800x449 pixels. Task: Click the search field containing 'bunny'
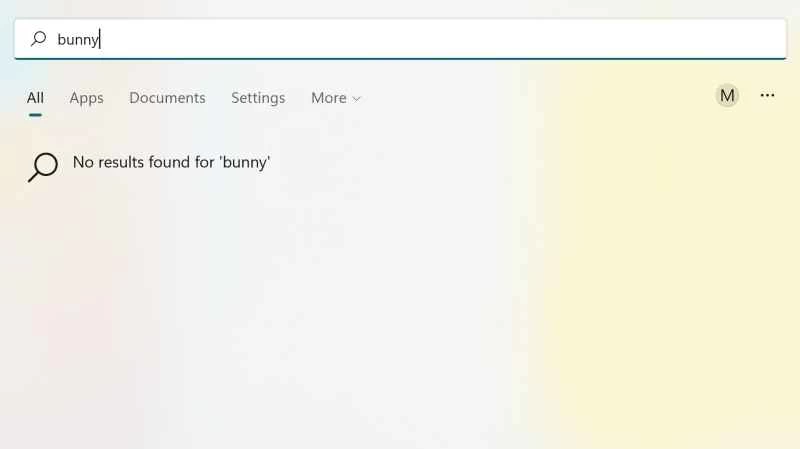click(x=400, y=39)
